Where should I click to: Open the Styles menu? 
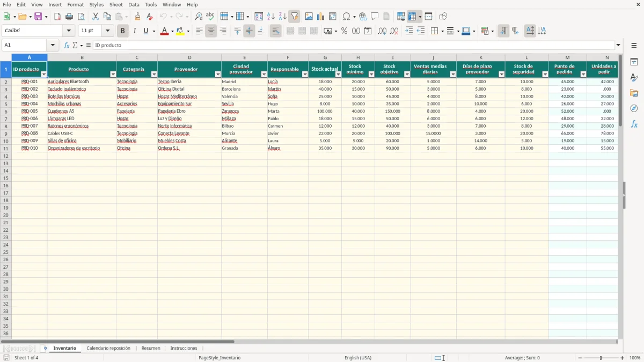tap(97, 4)
